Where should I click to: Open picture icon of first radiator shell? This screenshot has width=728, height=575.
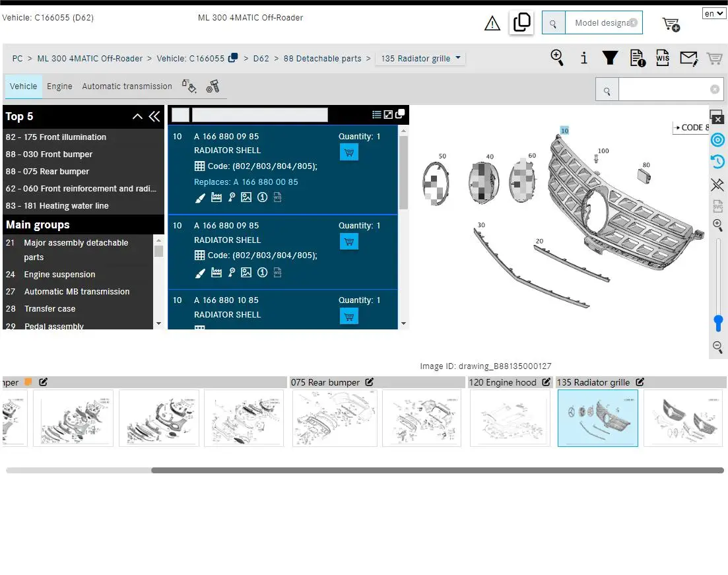[x=246, y=197]
